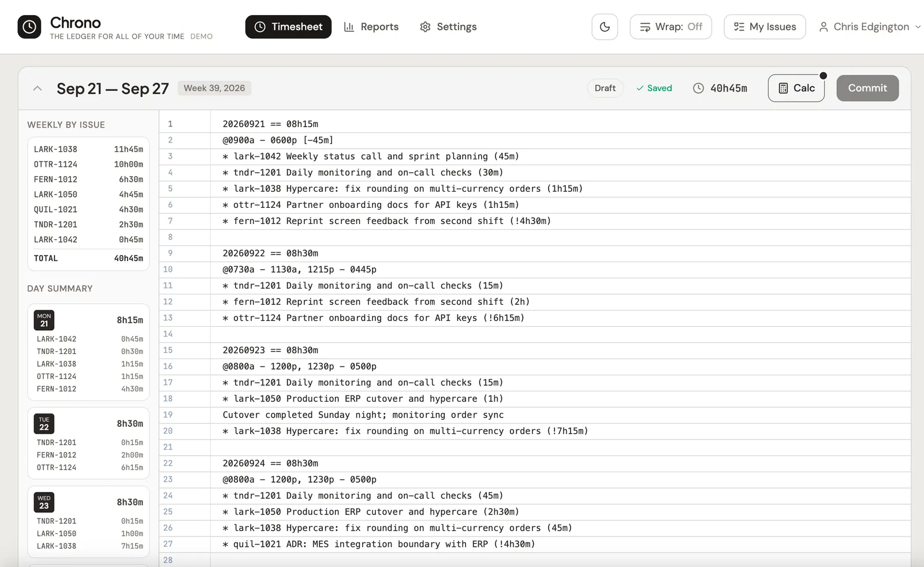Viewport: 924px width, 567px height.
Task: Click the user profile icon
Action: click(824, 27)
